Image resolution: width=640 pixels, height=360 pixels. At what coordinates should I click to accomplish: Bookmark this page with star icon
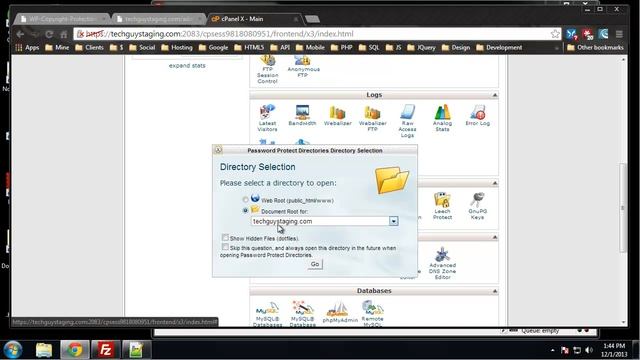tap(555, 34)
